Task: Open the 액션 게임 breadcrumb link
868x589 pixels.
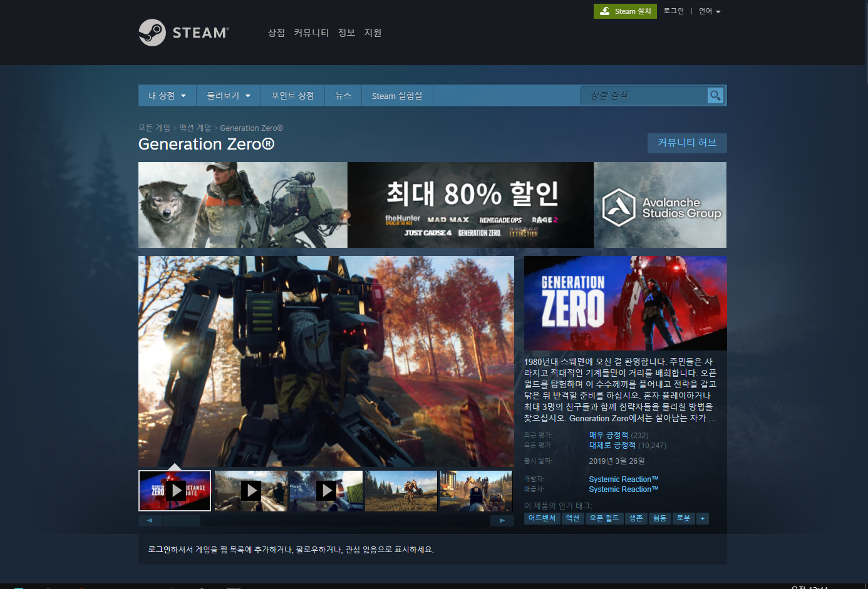Action: click(x=195, y=128)
